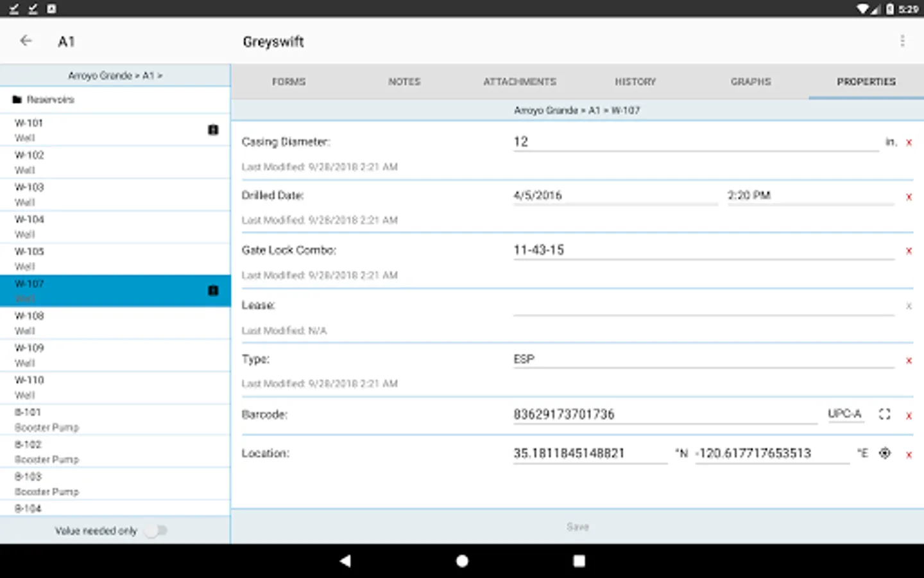Select booster pump B-102
Screen dimensions: 924x578
[116, 451]
